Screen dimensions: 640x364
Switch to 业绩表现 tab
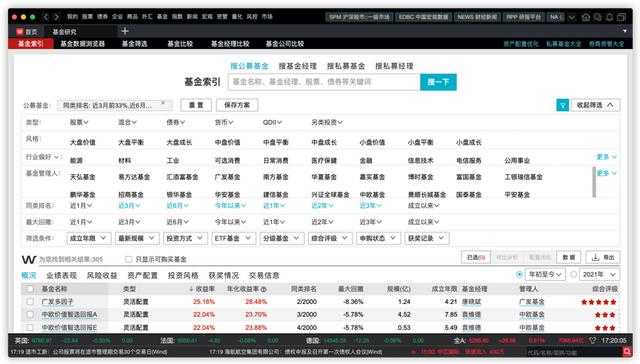tap(61, 275)
